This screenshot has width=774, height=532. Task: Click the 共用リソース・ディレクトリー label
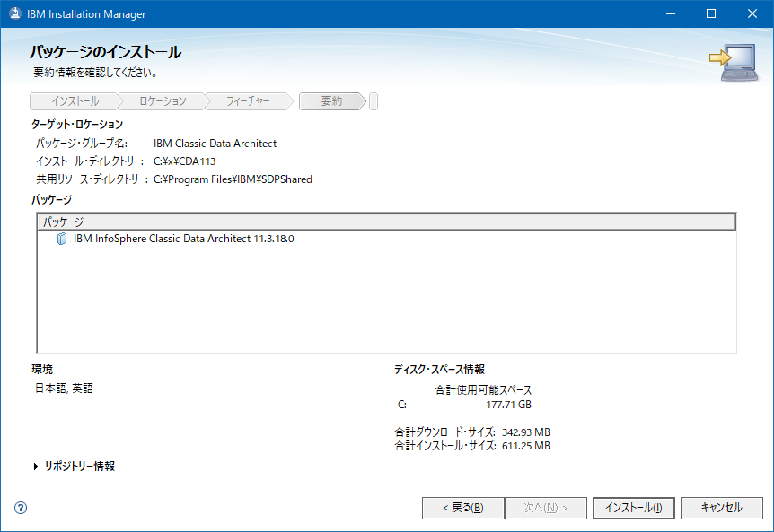[92, 179]
